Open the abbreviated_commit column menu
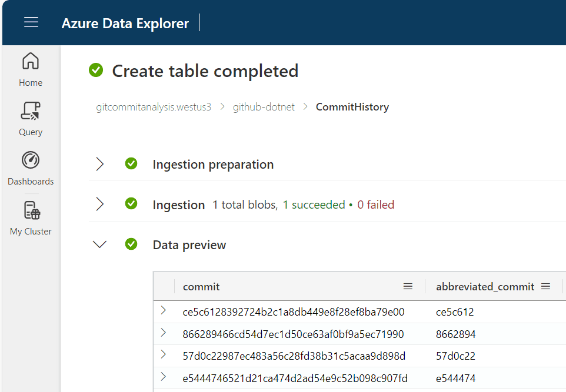 click(x=546, y=286)
